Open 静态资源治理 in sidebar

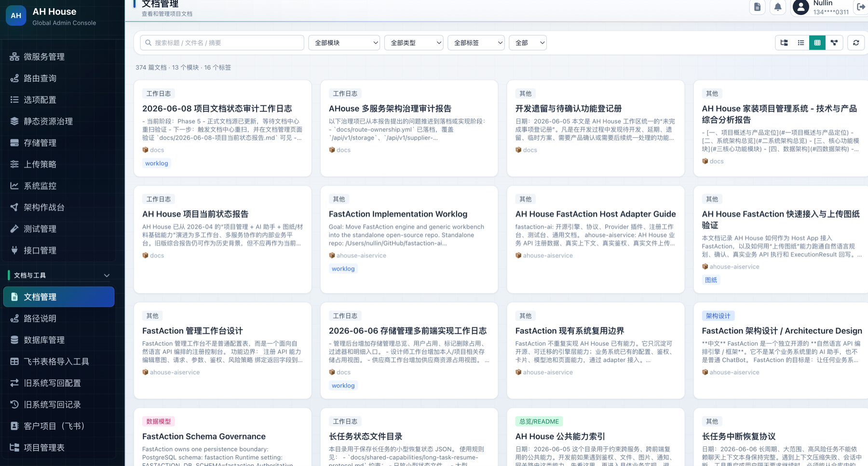pos(59,121)
